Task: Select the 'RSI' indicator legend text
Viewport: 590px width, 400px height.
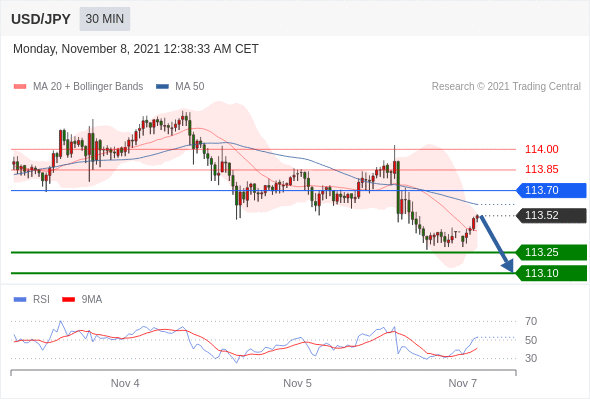Action: click(x=41, y=300)
